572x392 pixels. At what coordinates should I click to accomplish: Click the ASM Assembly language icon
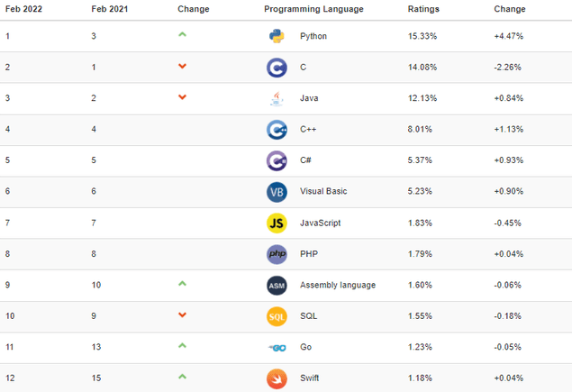point(277,286)
